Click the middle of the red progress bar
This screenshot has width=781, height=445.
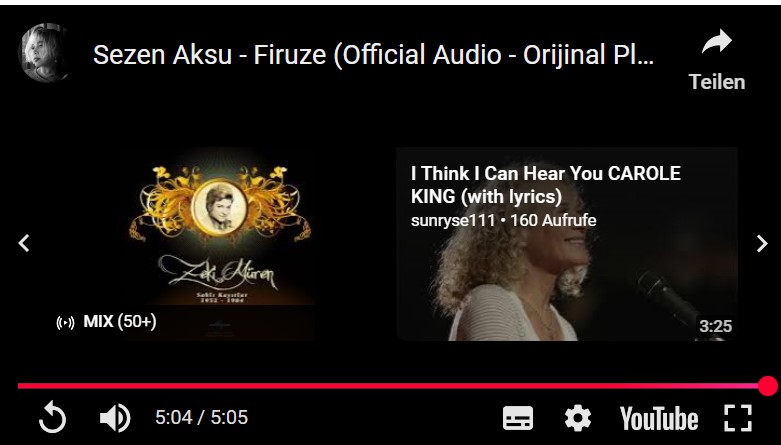pyautogui.click(x=392, y=386)
